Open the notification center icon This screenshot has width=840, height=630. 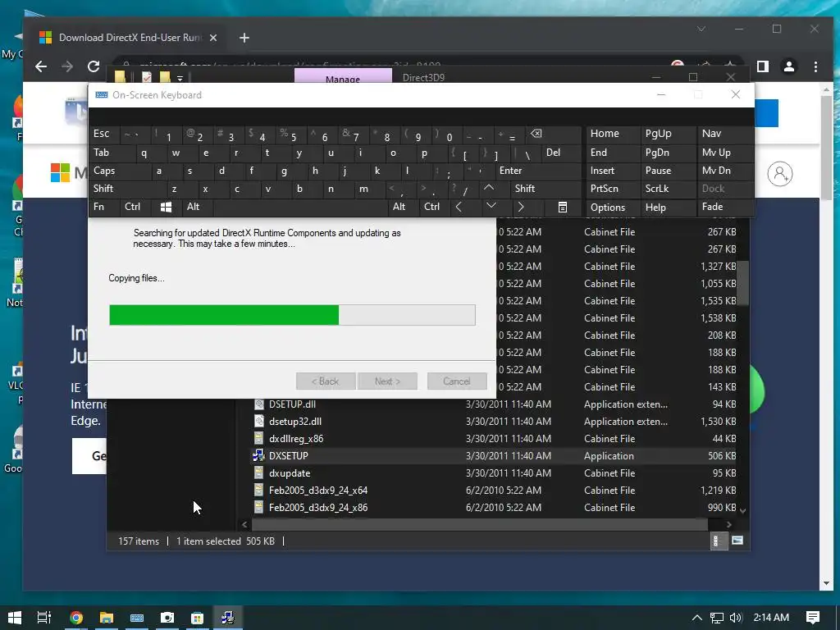tap(813, 617)
